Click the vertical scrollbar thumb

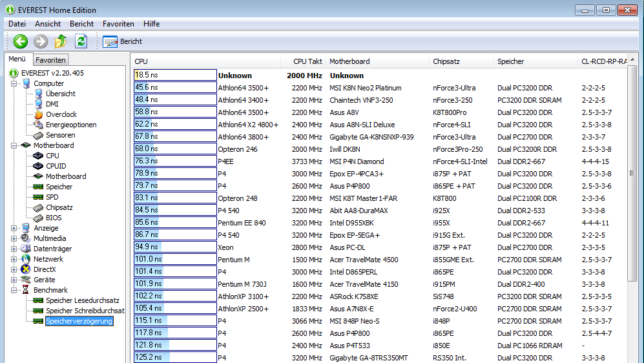tap(632, 173)
